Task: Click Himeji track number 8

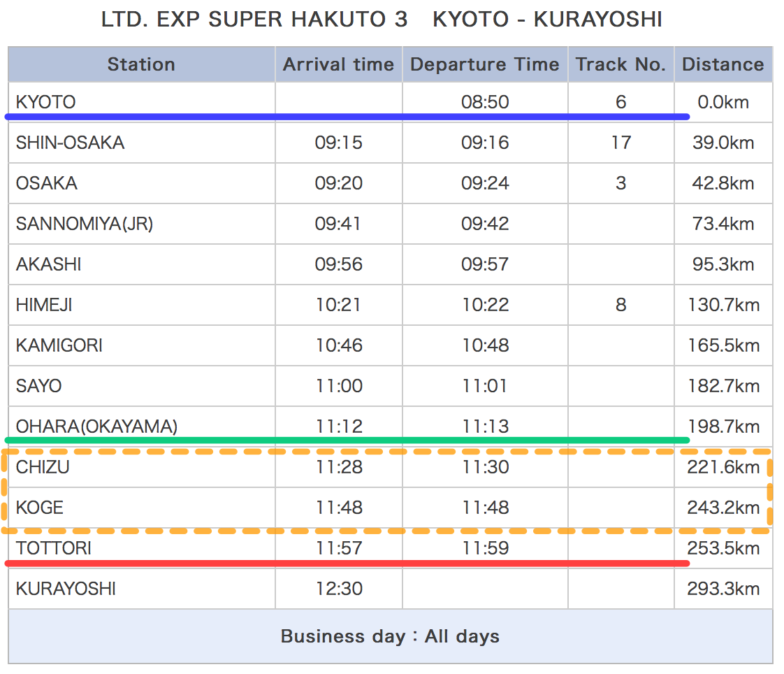Action: click(x=621, y=305)
